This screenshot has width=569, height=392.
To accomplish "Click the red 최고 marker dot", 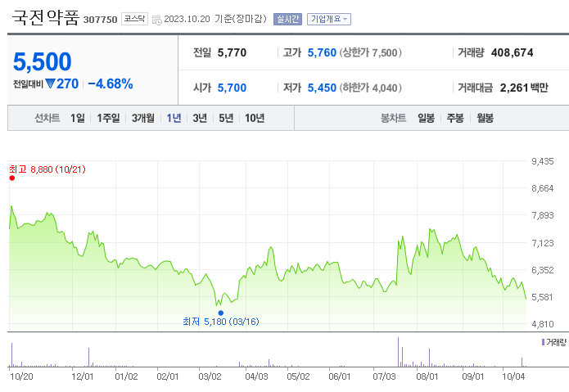I will pos(12,178).
